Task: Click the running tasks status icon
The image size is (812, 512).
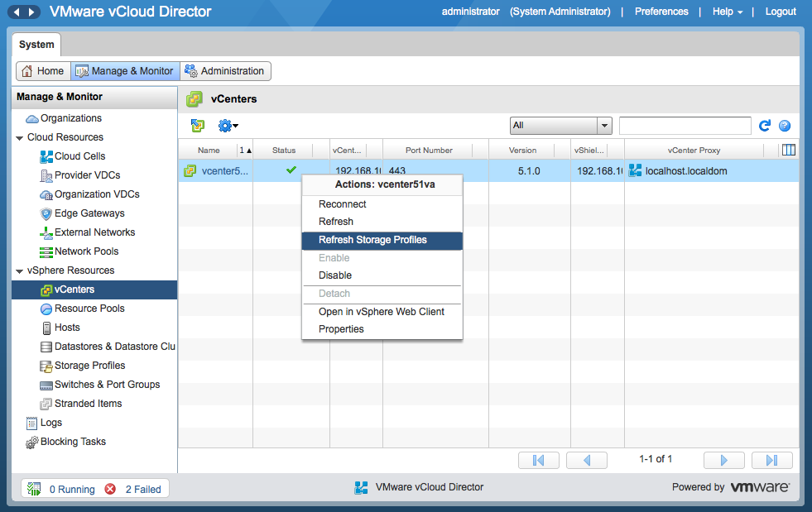Action: (34, 489)
